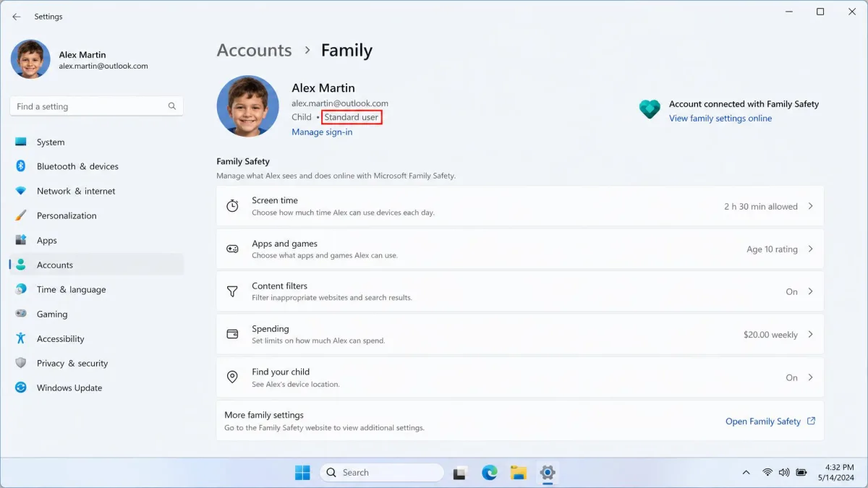The height and width of the screenshot is (488, 868).
Task: Click the search magnifier in Find a setting
Action: coord(172,106)
